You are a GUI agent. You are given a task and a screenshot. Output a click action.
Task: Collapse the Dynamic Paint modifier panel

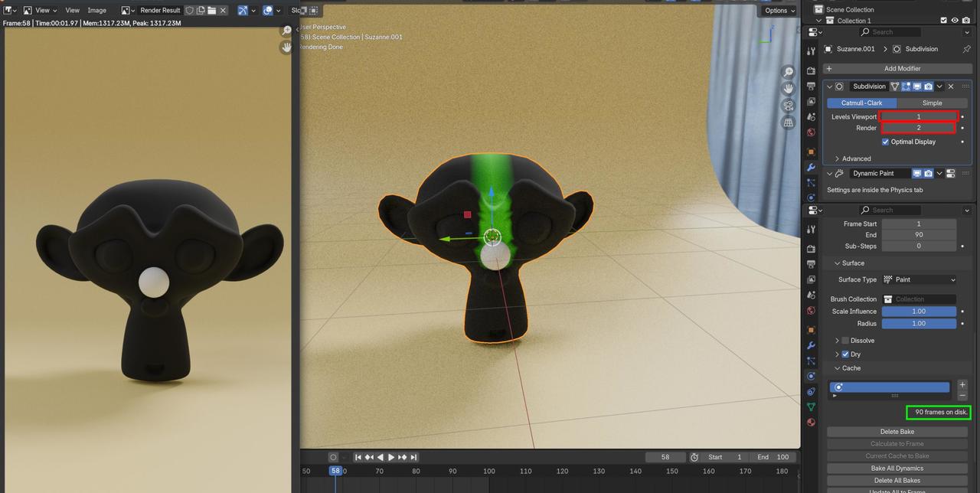829,174
